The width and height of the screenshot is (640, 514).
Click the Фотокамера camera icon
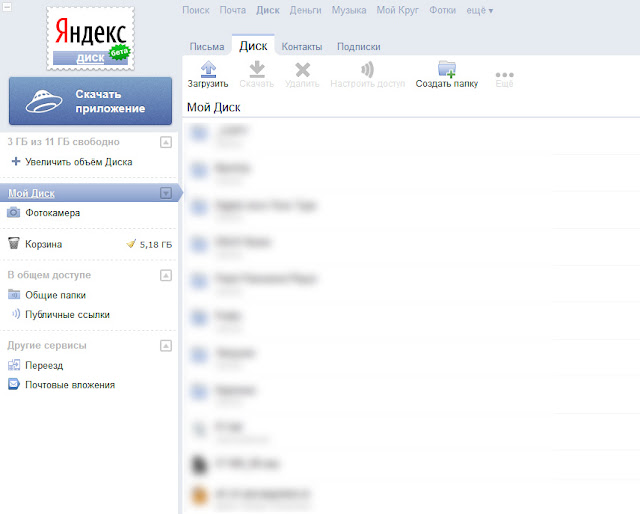coord(13,212)
